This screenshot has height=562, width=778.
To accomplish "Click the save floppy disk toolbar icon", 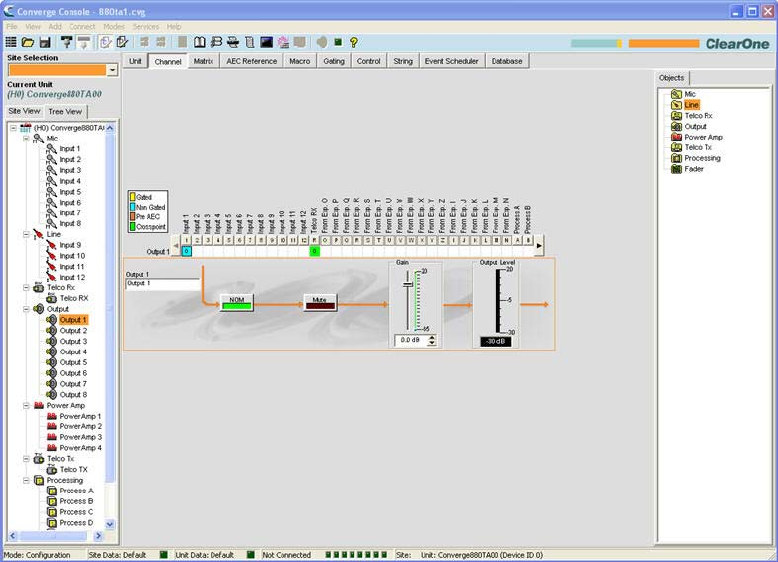I will pyautogui.click(x=45, y=43).
